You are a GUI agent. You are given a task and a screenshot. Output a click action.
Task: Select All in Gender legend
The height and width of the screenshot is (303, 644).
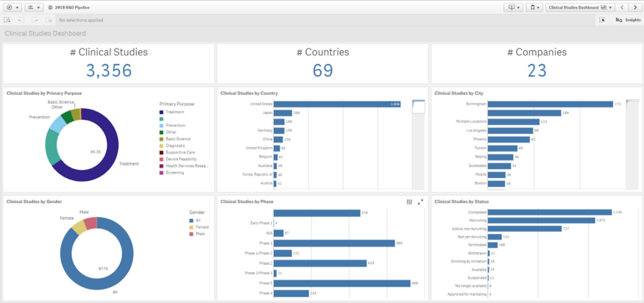click(x=195, y=221)
